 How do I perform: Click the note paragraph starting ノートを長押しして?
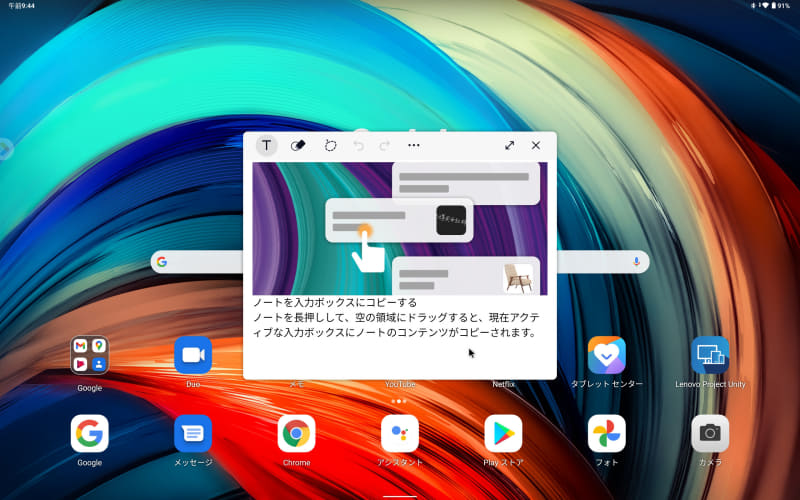point(396,325)
